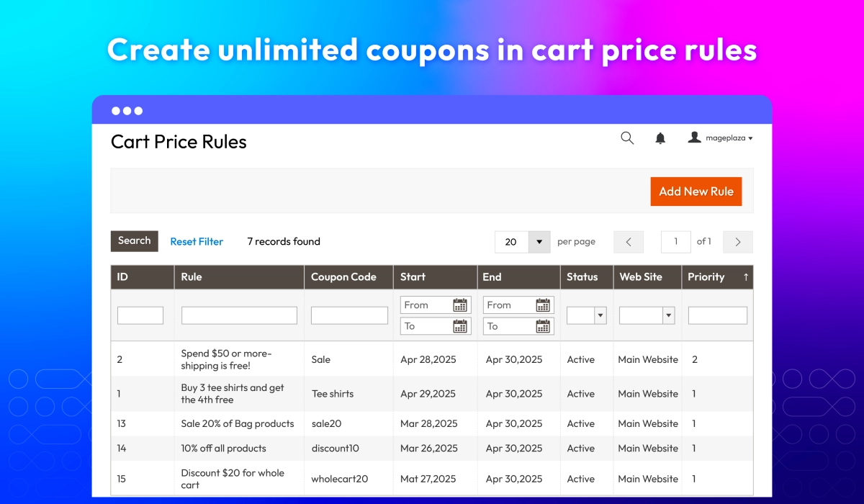Focus the Coupon Code filter field
Image resolution: width=864 pixels, height=504 pixels.
(x=349, y=315)
